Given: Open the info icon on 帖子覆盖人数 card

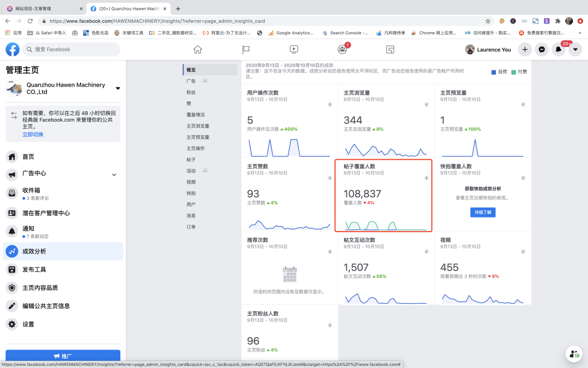Looking at the screenshot, I should [x=426, y=178].
